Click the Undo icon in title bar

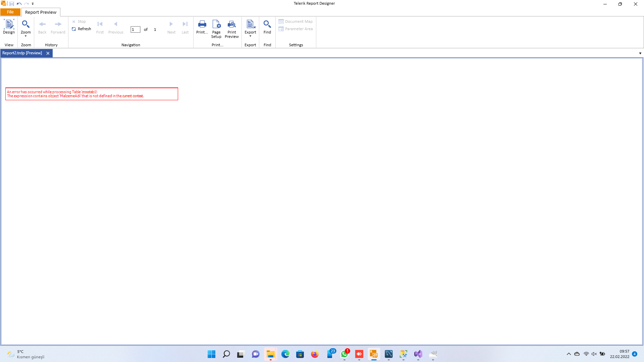click(x=19, y=4)
